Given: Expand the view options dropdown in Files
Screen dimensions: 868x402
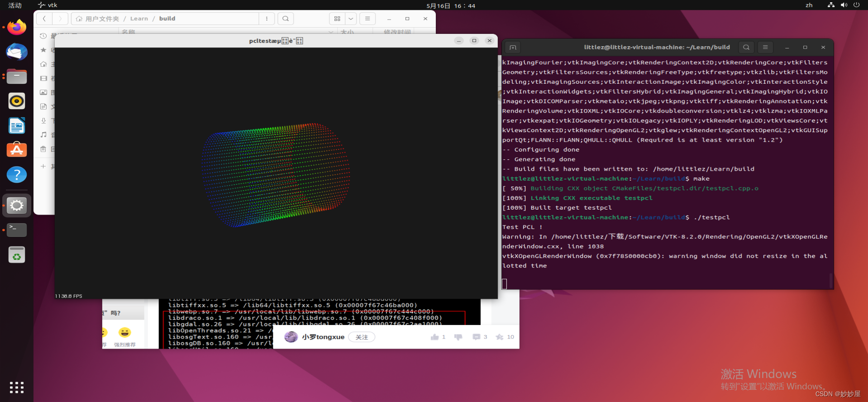Looking at the screenshot, I should [x=351, y=19].
